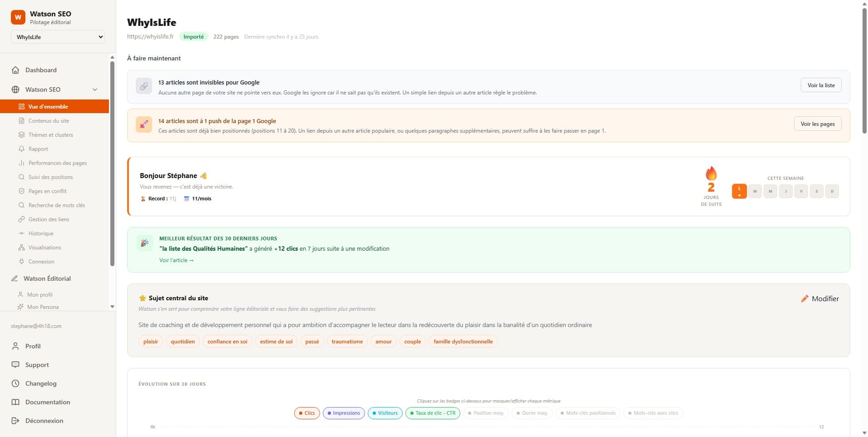The image size is (868, 437).
Task: Disable the Visiteurs metric badge
Action: pyautogui.click(x=385, y=413)
